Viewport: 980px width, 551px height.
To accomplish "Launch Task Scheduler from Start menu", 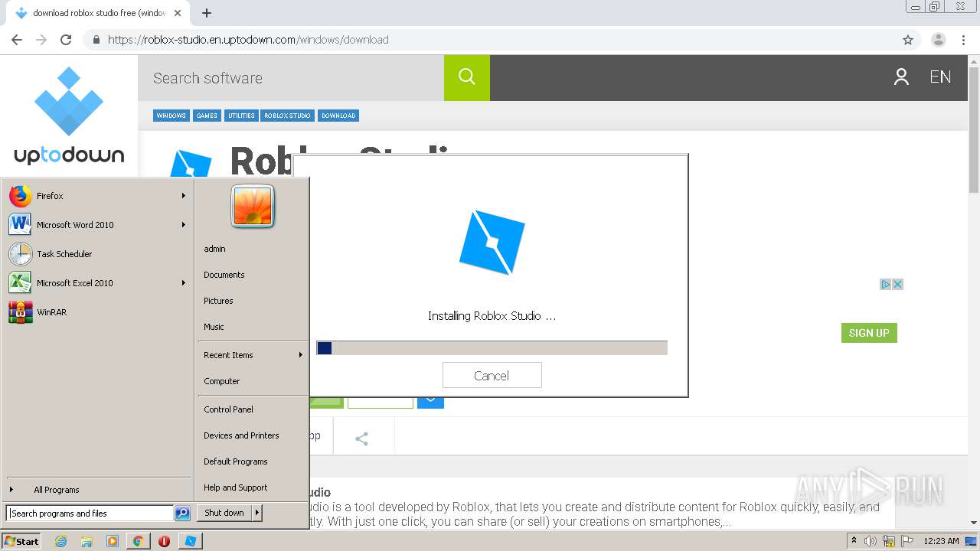I will 96,254.
